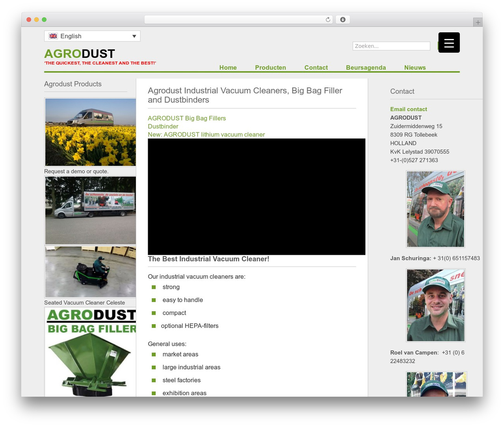Image resolution: width=504 pixels, height=427 pixels.
Task: Click the UK flag icon
Action: (53, 36)
